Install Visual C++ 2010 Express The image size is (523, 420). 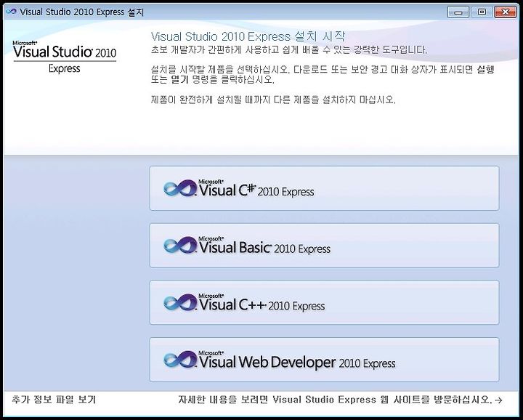[x=324, y=302]
